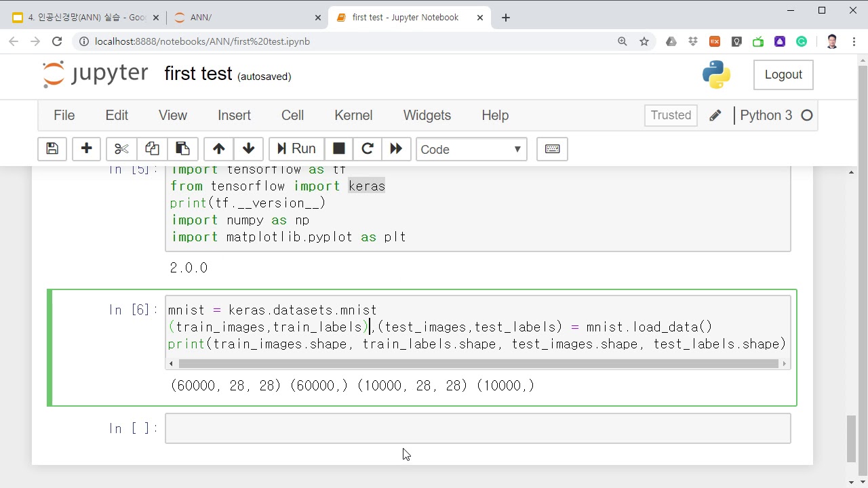Open the Kernel menu
This screenshot has width=868, height=488.
tap(353, 115)
